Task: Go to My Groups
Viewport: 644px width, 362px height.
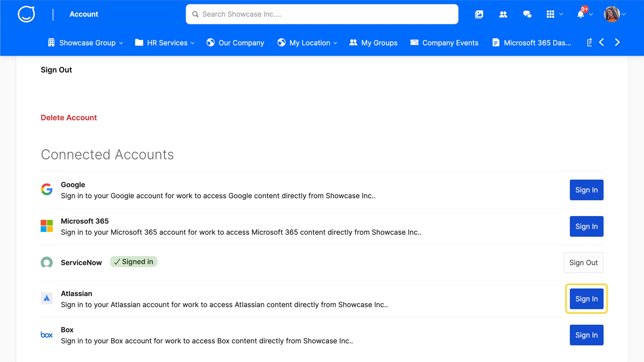Action: coord(373,43)
